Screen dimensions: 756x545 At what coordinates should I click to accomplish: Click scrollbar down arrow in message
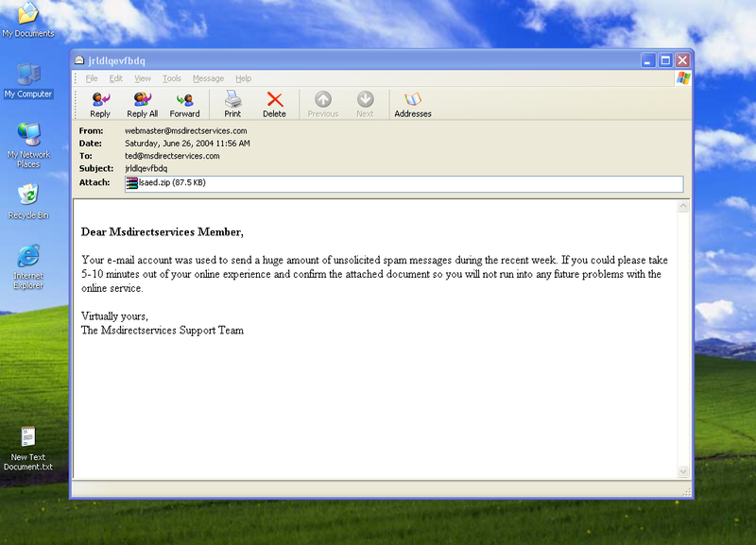click(x=683, y=471)
